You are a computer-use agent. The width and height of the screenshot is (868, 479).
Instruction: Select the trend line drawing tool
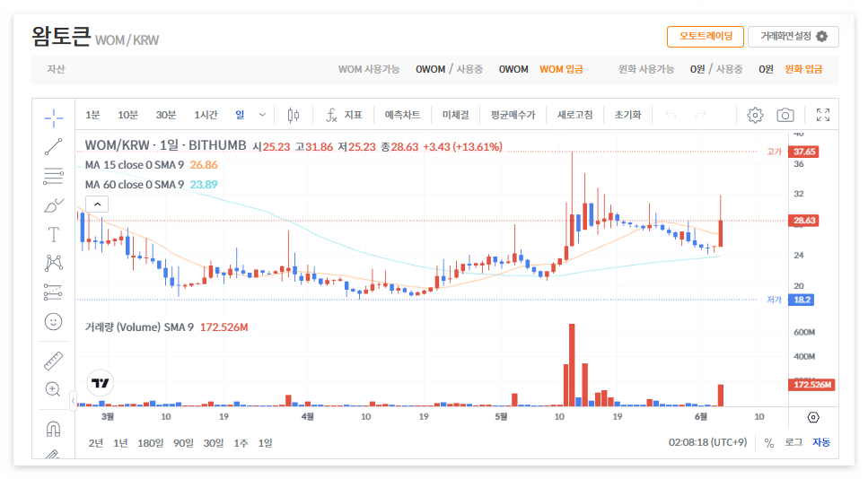[54, 147]
